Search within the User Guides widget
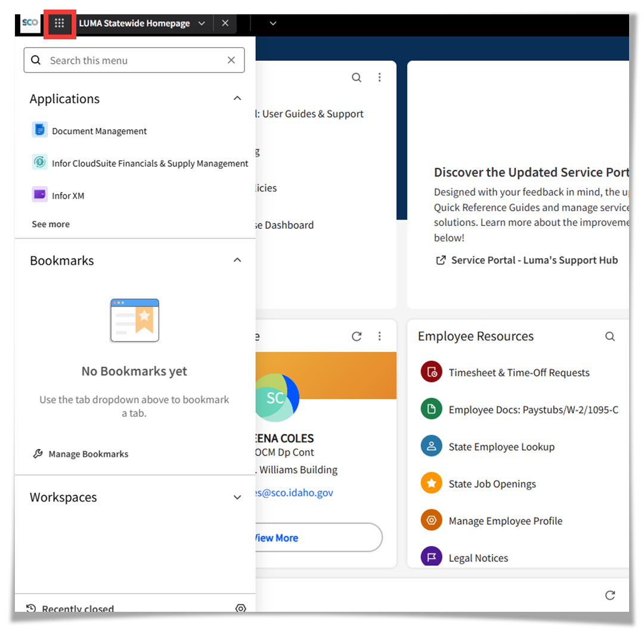The image size is (644, 644). (357, 78)
